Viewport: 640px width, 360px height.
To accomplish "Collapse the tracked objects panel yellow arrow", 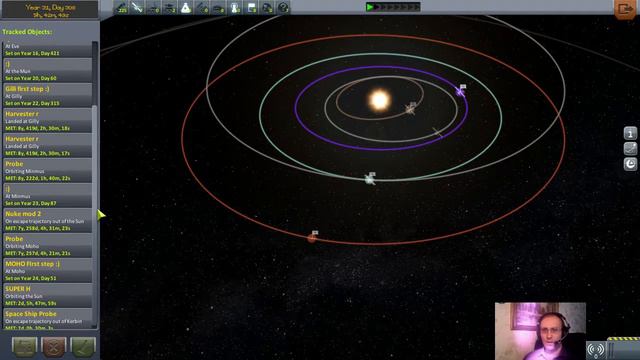I will tap(101, 215).
